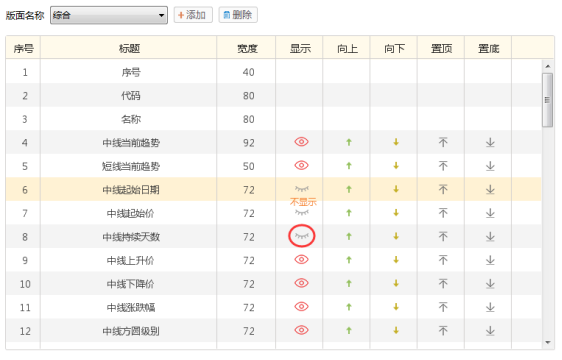
Task: Click the 宽度 column header
Action: (x=246, y=48)
